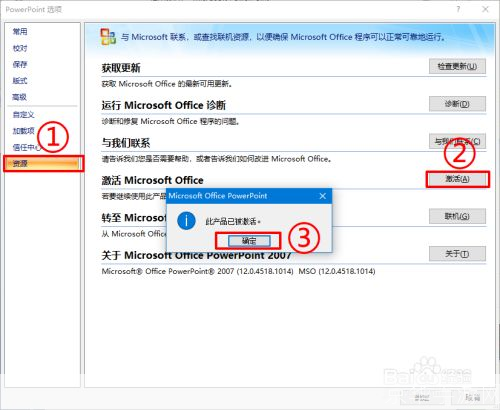The height and width of the screenshot is (410, 500).
Task: Click the 与我们联系 section heading
Action: click(x=126, y=143)
